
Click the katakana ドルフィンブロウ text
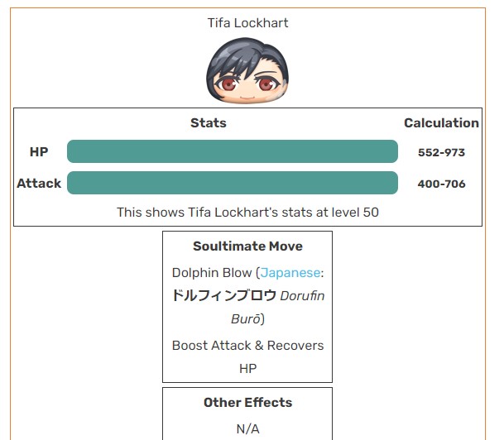[x=223, y=295]
